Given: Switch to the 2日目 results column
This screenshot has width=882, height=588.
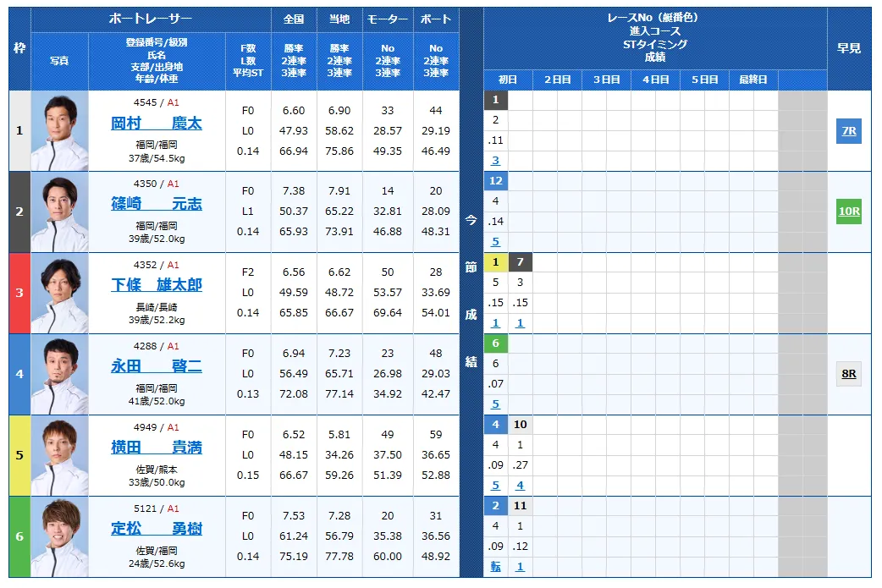Looking at the screenshot, I should pos(555,79).
